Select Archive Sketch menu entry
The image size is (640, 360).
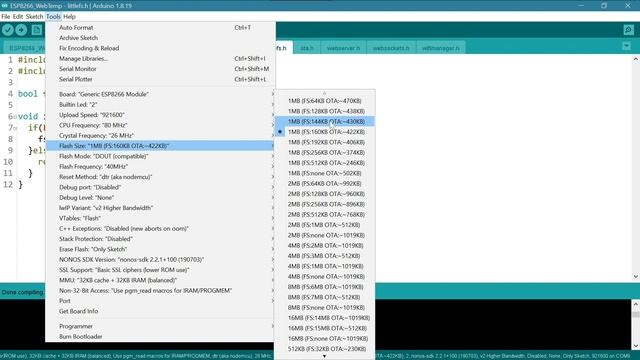(160, 38)
